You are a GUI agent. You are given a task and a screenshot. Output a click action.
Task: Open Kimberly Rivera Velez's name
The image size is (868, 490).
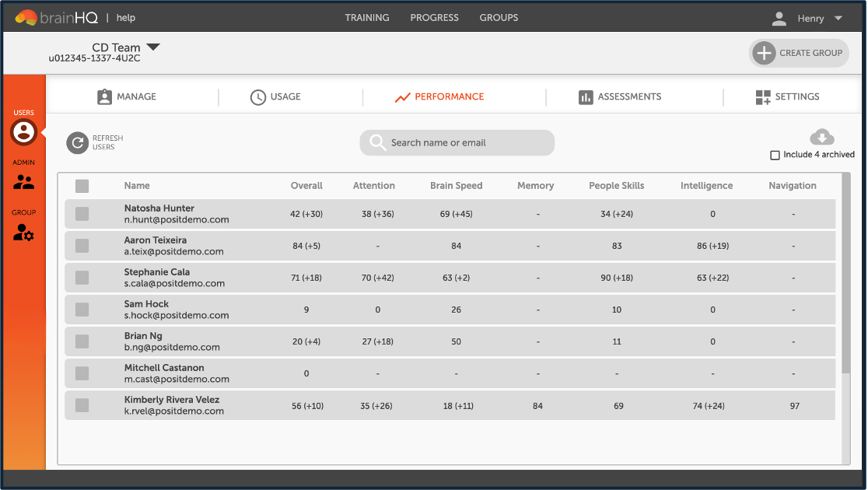[x=172, y=400]
